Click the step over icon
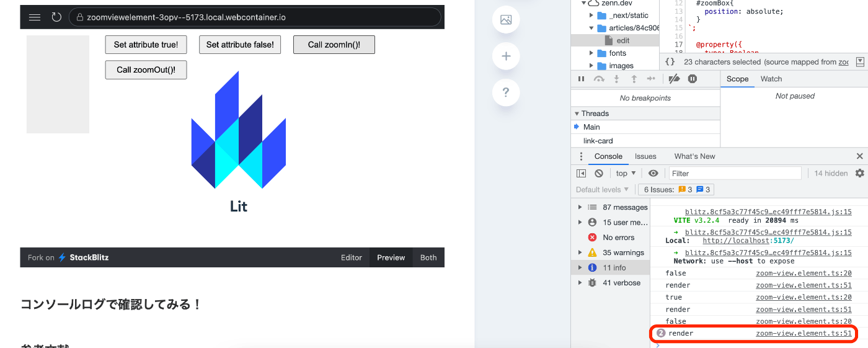The image size is (868, 348). pyautogui.click(x=599, y=79)
